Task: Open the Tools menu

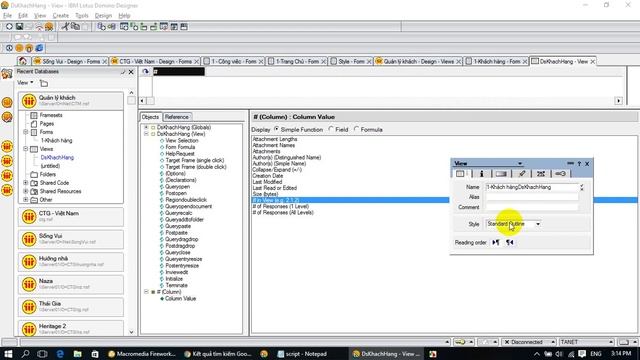Action: (82, 16)
